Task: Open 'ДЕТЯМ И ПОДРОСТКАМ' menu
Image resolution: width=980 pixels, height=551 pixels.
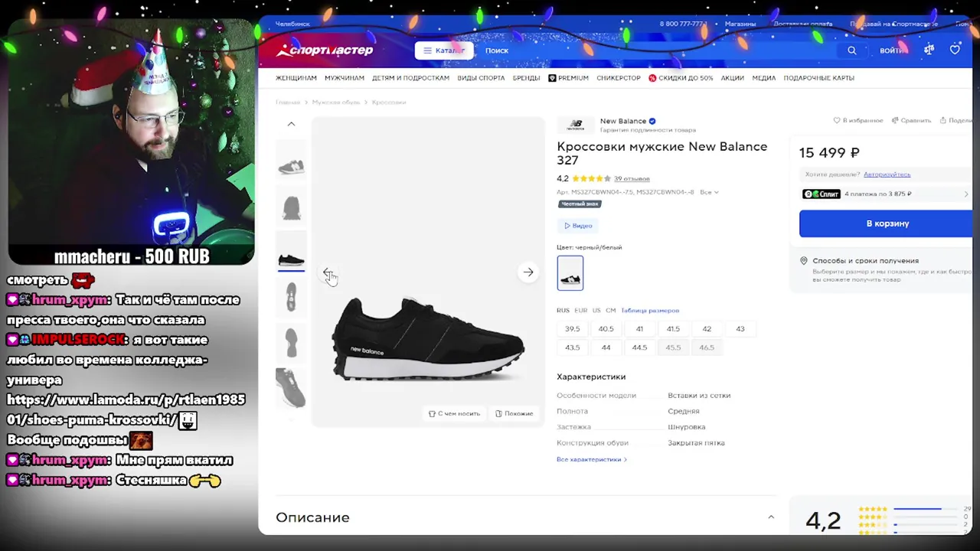Action: coord(410,78)
